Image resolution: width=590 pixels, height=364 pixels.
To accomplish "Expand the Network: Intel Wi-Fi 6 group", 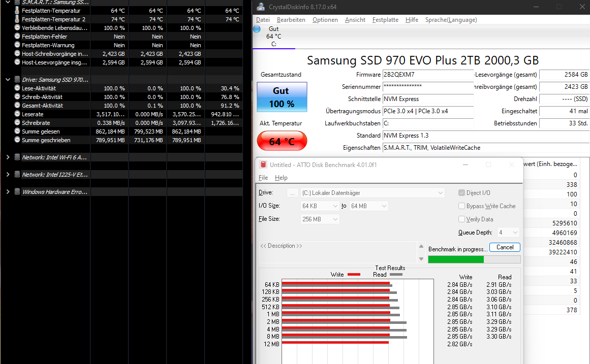I will pyautogui.click(x=8, y=157).
